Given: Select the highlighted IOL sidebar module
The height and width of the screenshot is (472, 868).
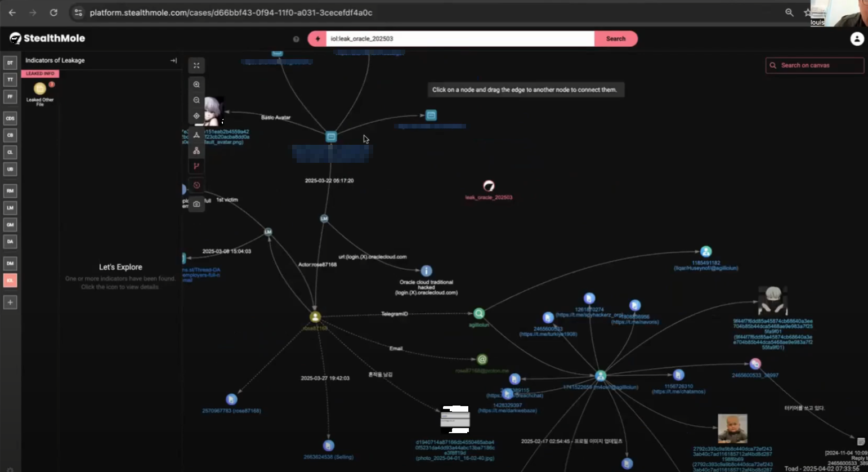Looking at the screenshot, I should (10, 280).
